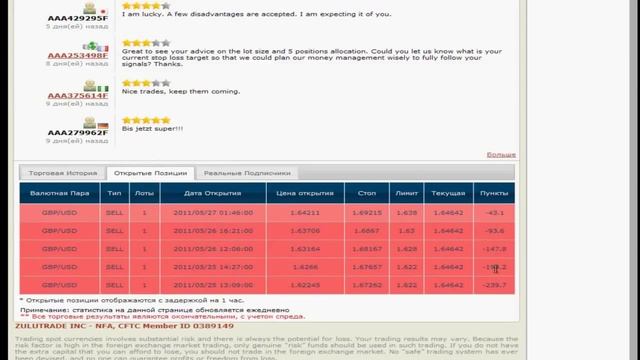
Task: Click the star rating above 'Great to see your advice' review
Action: pyautogui.click(x=146, y=43)
